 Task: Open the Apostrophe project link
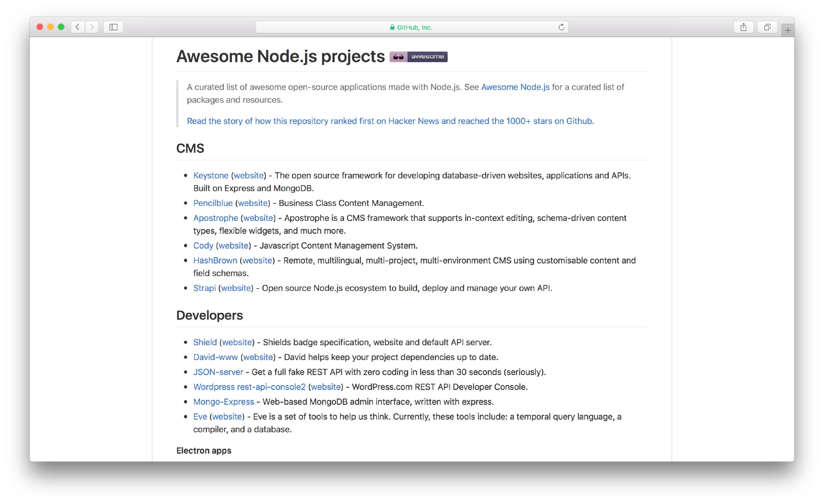click(215, 218)
